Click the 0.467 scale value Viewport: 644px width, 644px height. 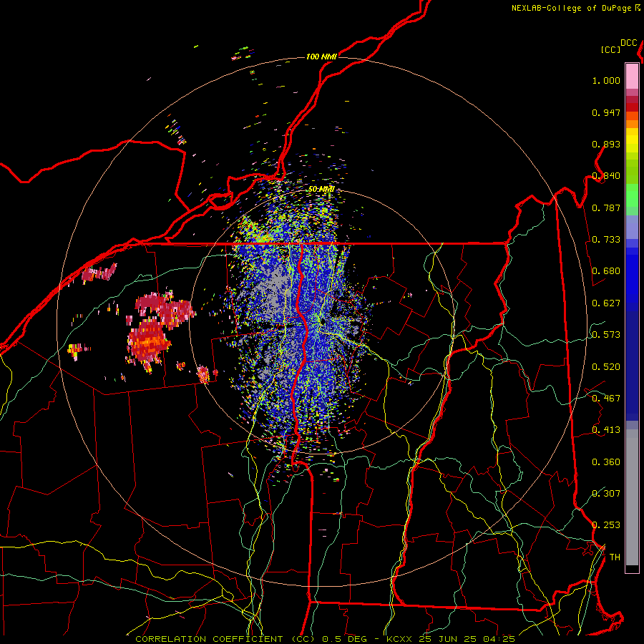[606, 399]
